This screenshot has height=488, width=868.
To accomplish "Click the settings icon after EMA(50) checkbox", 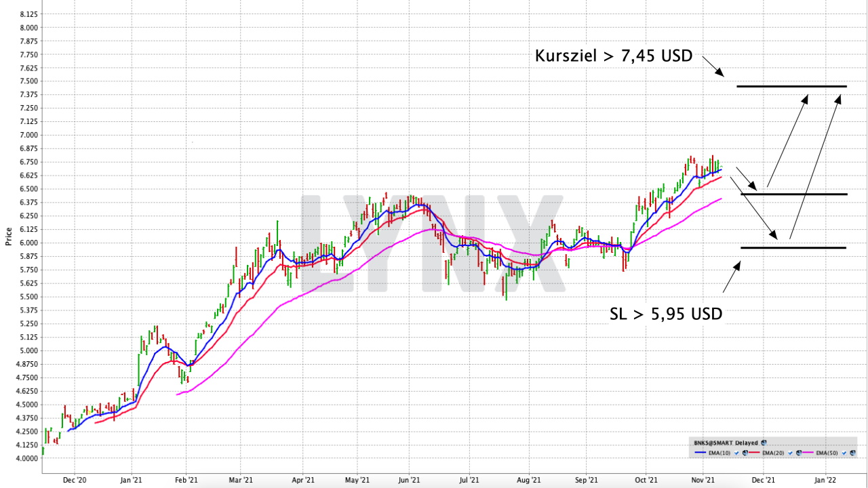I will coord(852,453).
